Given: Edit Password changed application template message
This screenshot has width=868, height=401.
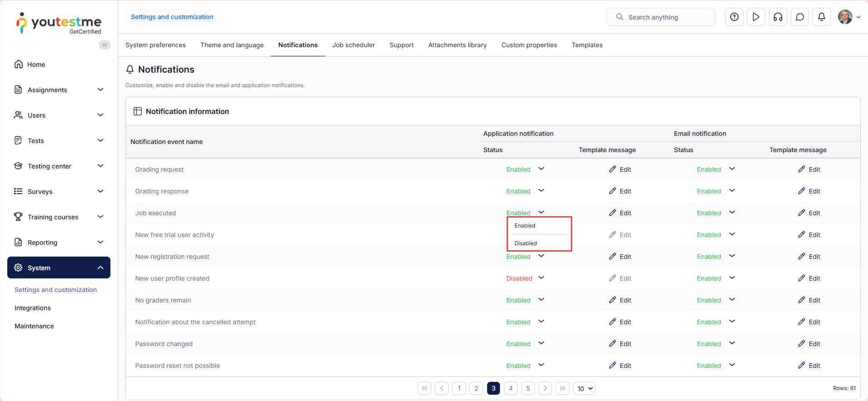Looking at the screenshot, I should point(620,344).
